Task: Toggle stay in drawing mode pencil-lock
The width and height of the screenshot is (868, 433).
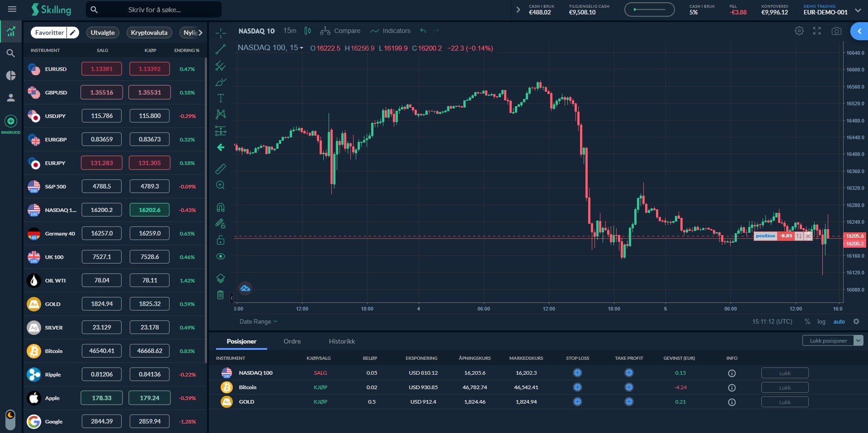Action: click(x=221, y=223)
